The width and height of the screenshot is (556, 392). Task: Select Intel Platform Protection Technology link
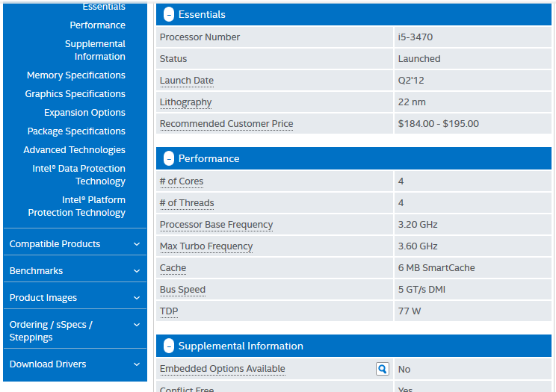point(76,206)
